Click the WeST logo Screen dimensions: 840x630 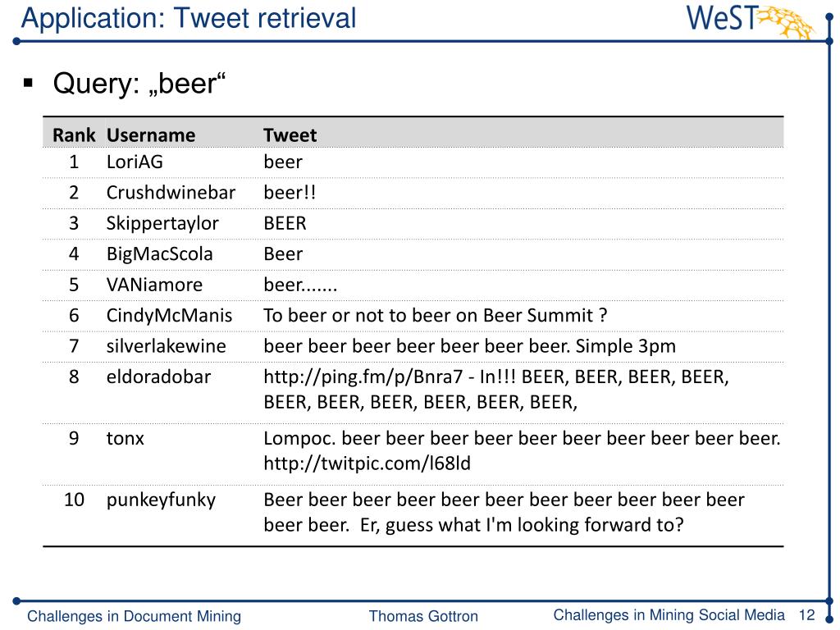point(749,21)
